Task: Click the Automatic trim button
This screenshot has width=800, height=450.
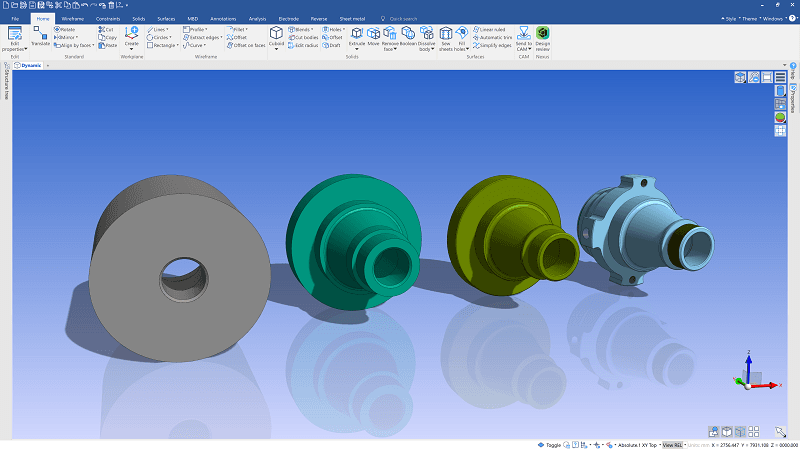Action: coord(493,37)
